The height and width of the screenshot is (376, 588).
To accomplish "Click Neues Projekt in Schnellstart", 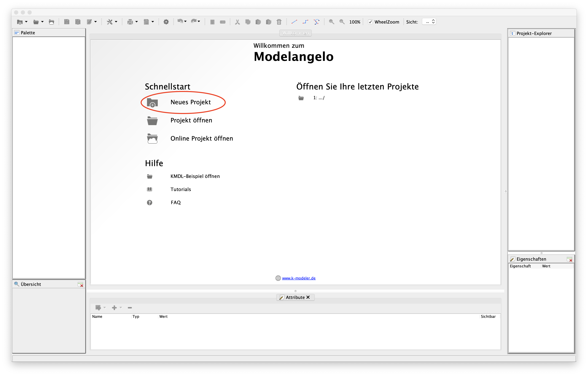I will 190,102.
